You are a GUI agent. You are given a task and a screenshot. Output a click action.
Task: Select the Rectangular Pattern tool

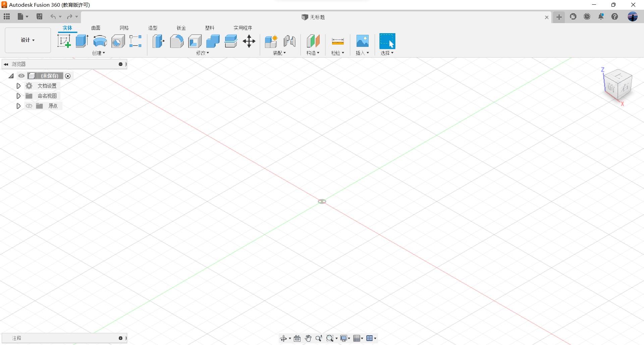coord(136,41)
